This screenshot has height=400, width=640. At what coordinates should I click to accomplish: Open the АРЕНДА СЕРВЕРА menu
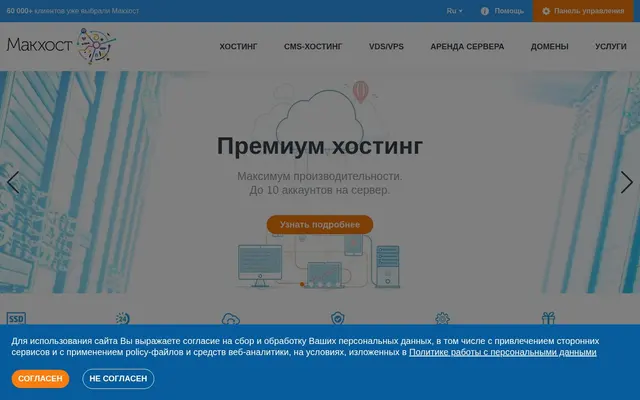(467, 47)
